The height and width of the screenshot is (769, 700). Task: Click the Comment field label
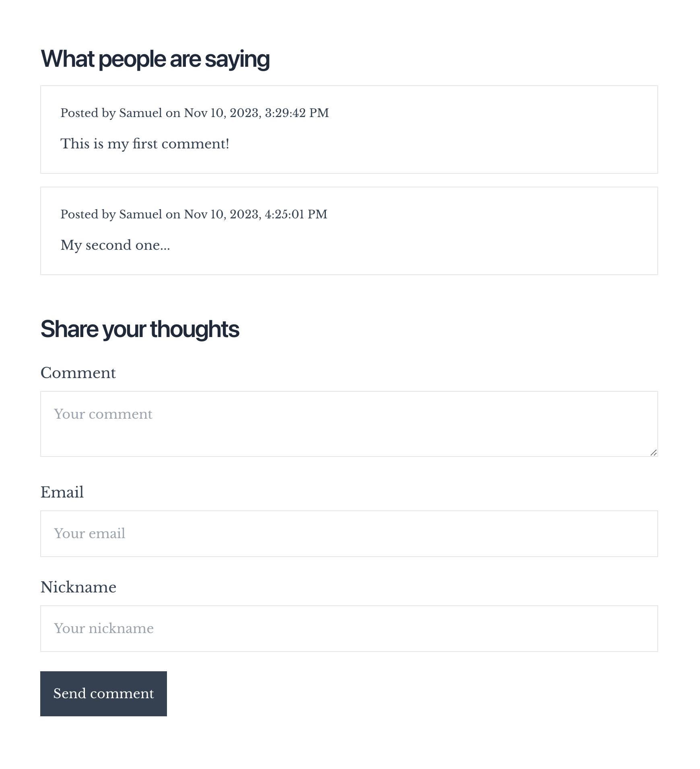tap(78, 373)
